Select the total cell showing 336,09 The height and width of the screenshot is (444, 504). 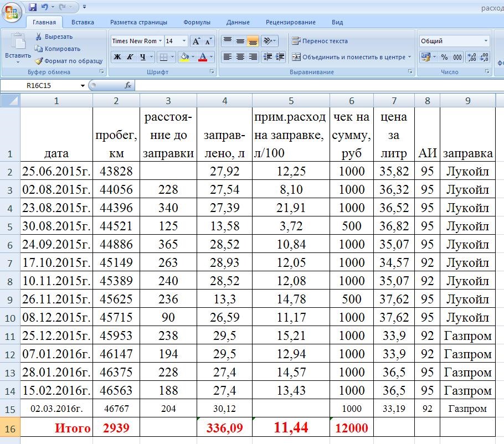pyautogui.click(x=224, y=428)
